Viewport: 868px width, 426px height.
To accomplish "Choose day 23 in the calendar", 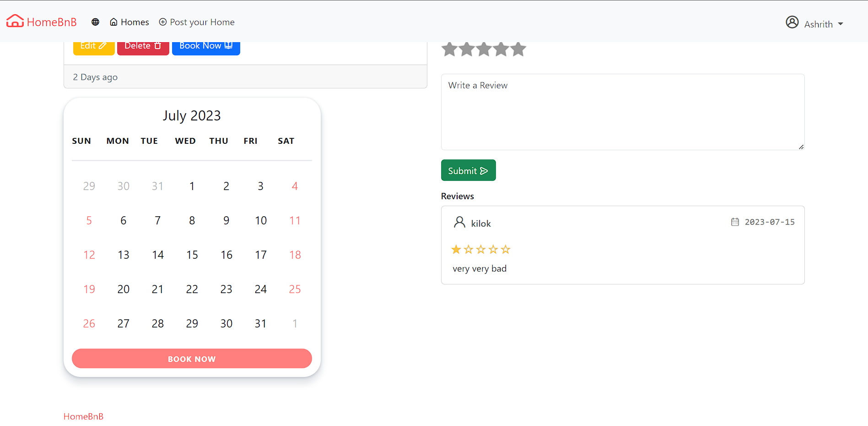I will pos(226,289).
